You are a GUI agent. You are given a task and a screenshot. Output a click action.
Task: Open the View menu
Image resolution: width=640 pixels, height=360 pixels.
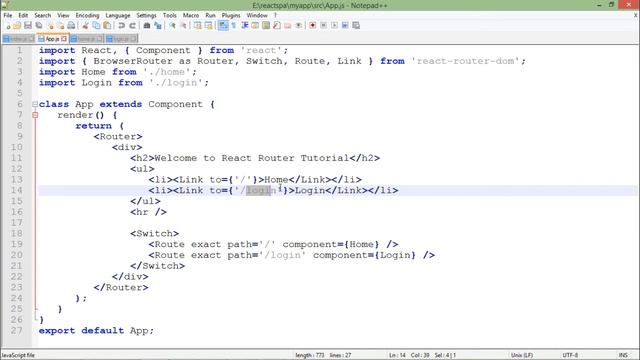(x=63, y=15)
